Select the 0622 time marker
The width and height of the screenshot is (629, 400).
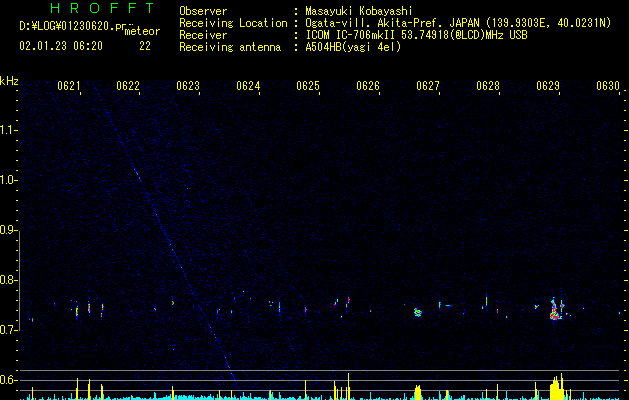(x=128, y=86)
